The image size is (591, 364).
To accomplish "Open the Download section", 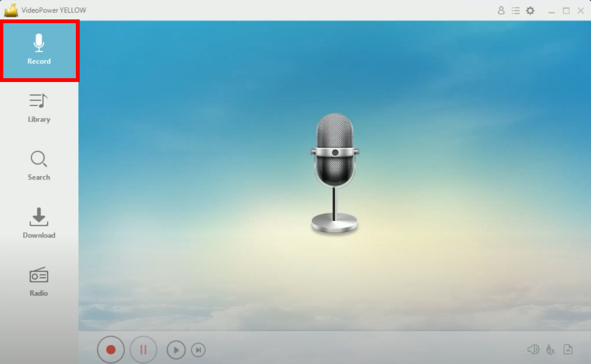I will point(39,224).
